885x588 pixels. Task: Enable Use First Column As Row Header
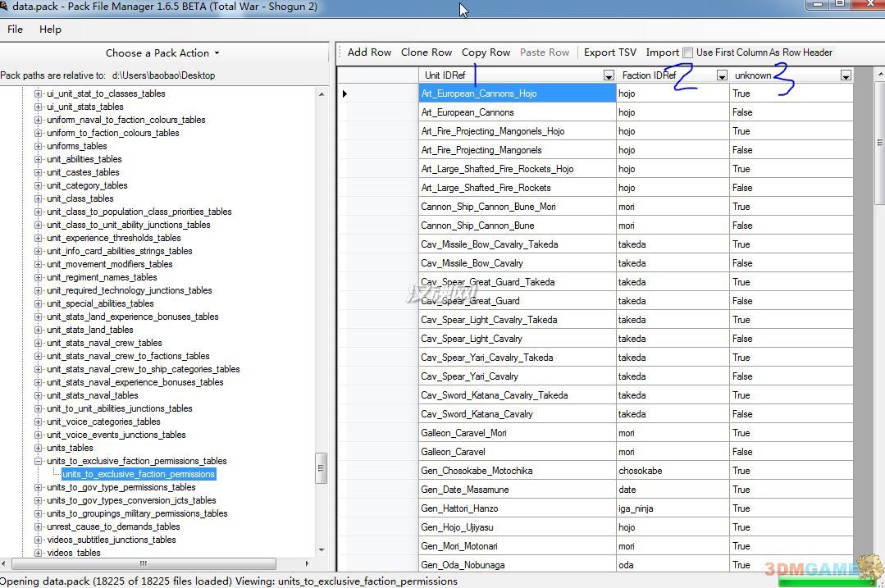[x=687, y=53]
